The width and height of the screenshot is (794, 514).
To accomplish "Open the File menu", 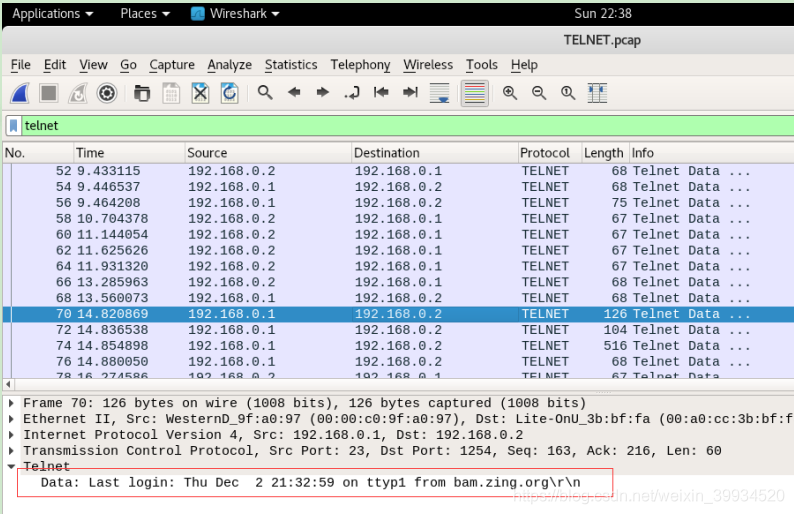I will (x=21, y=65).
